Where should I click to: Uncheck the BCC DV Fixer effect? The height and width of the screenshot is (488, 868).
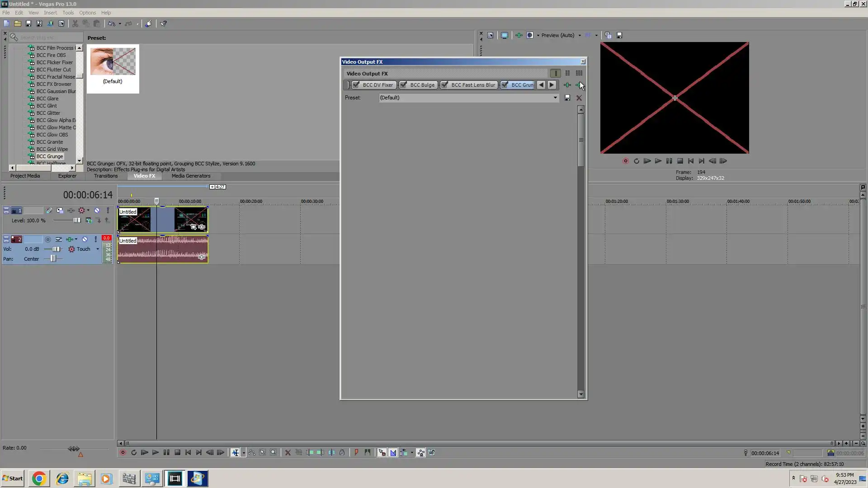pyautogui.click(x=356, y=85)
